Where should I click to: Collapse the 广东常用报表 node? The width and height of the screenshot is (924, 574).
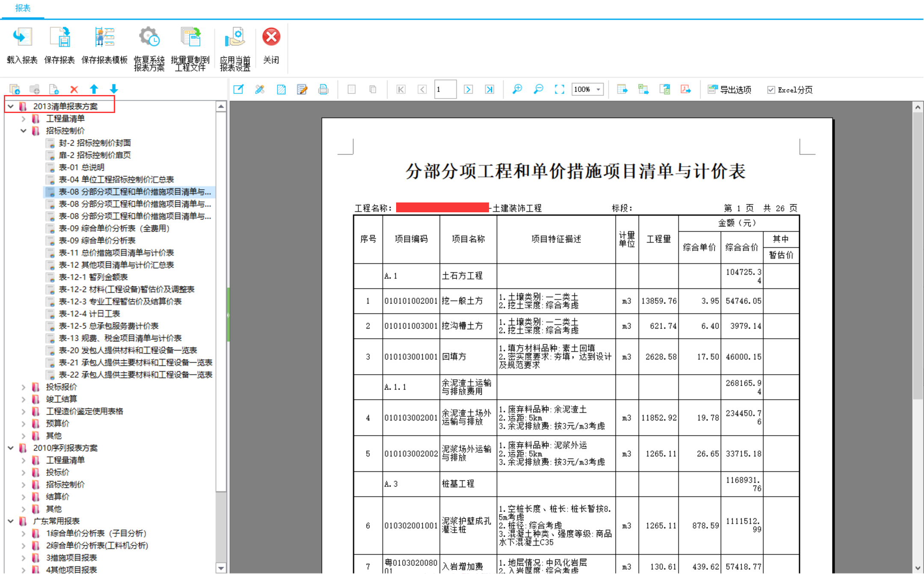click(x=11, y=521)
